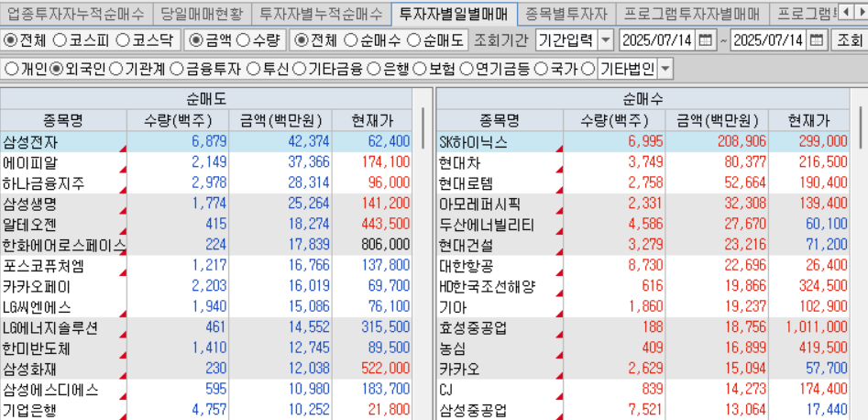Select the 아모레퍼시픽 stock row
Screen dimensions: 868x420
pos(643,204)
